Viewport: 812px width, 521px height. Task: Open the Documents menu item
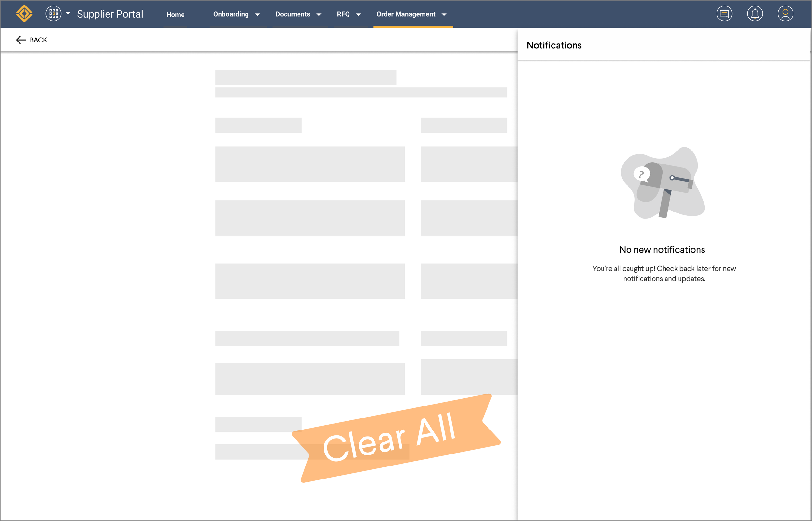tap(293, 14)
